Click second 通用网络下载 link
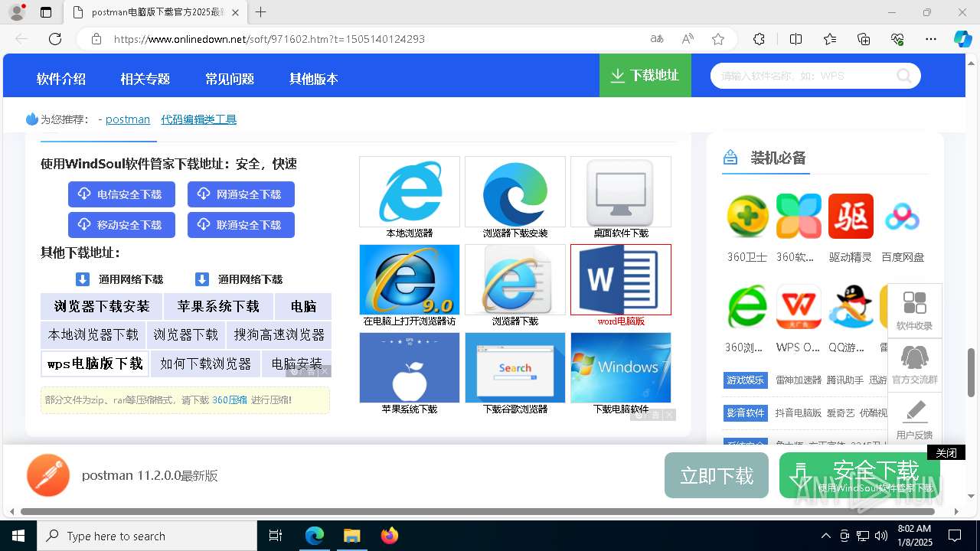Image resolution: width=980 pixels, height=551 pixels. point(239,279)
